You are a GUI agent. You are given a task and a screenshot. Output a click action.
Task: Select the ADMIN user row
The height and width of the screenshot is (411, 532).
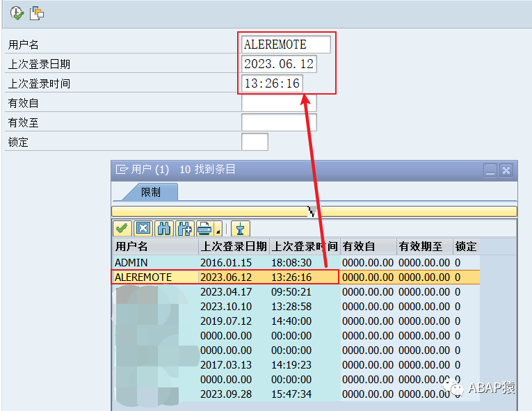(x=296, y=263)
